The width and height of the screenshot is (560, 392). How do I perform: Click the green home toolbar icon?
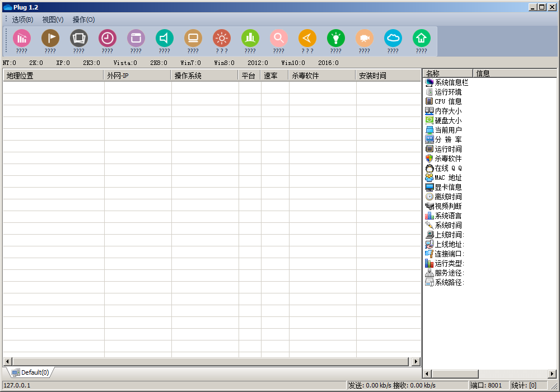[421, 38]
